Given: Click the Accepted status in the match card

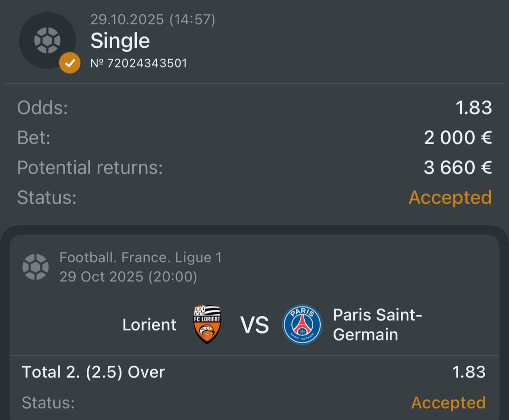Looking at the screenshot, I should coord(448,403).
